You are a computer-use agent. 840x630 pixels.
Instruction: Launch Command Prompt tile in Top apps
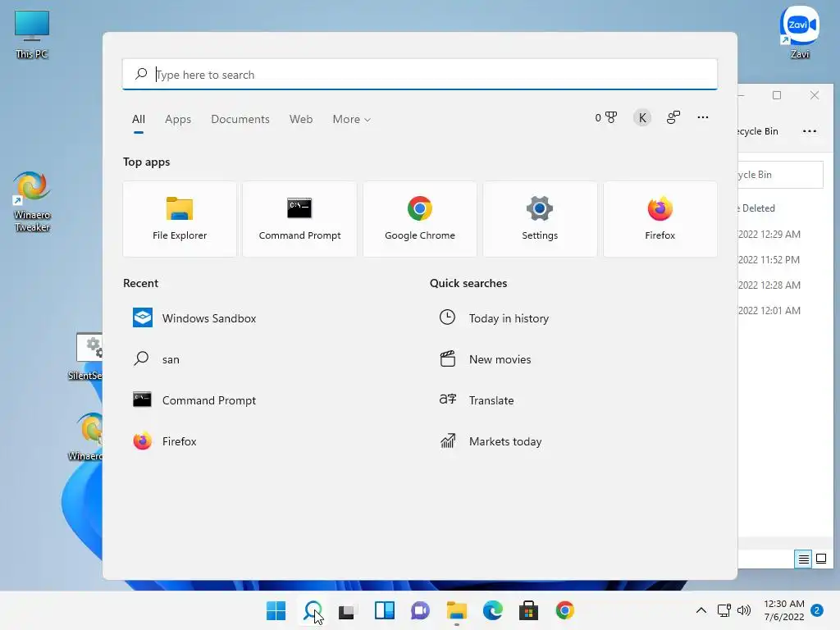[x=299, y=219]
